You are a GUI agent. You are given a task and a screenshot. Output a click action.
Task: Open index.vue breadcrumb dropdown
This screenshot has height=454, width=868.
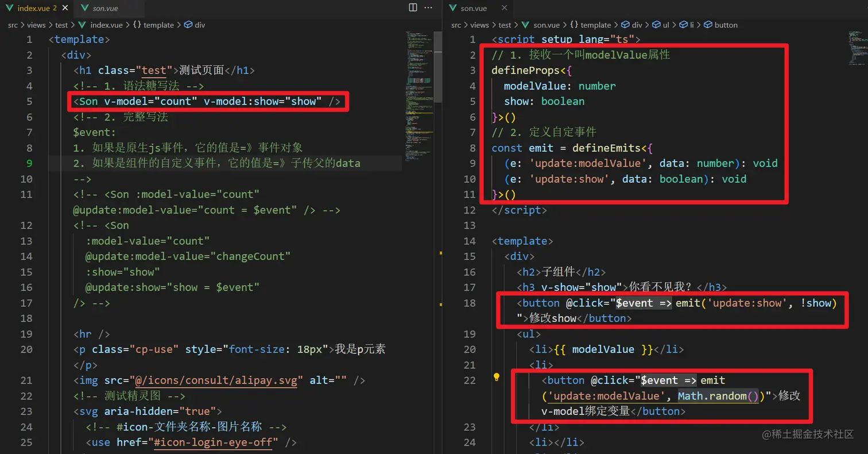(100, 25)
